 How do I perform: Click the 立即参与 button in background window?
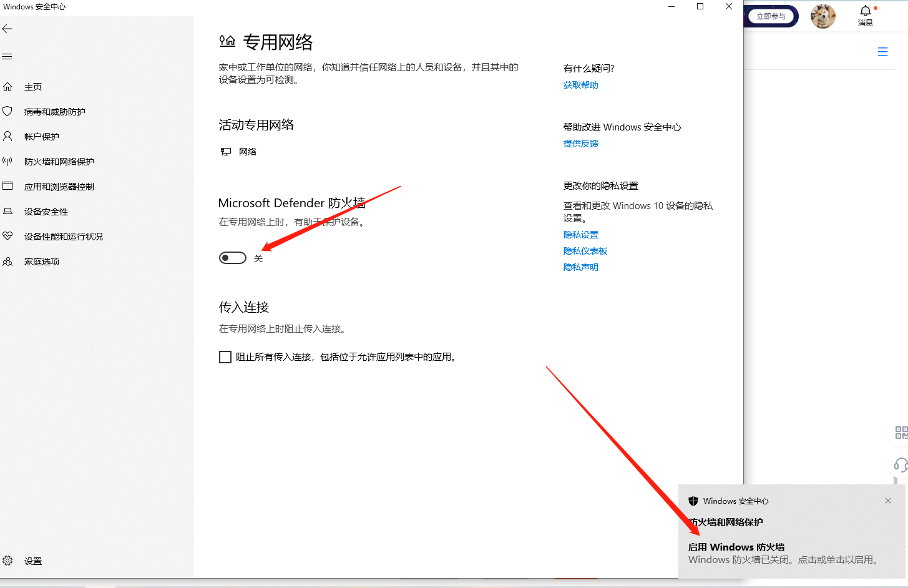coord(771,16)
